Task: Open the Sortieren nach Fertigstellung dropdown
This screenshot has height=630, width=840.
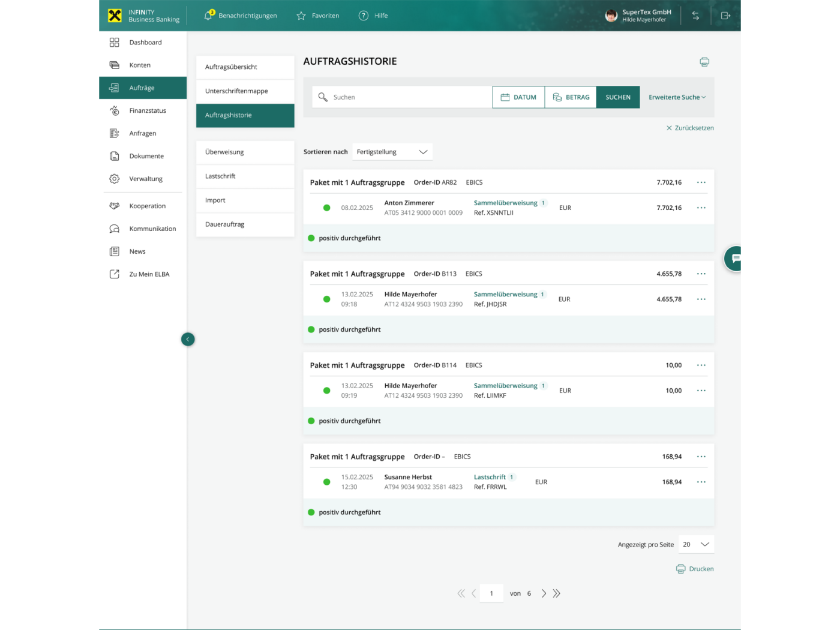Action: coord(392,152)
